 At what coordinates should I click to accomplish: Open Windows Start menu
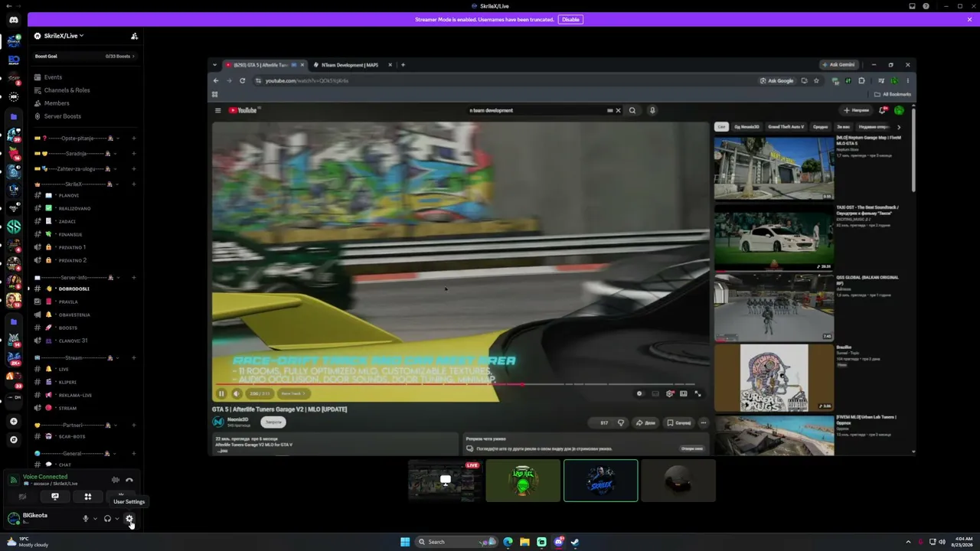(x=405, y=542)
